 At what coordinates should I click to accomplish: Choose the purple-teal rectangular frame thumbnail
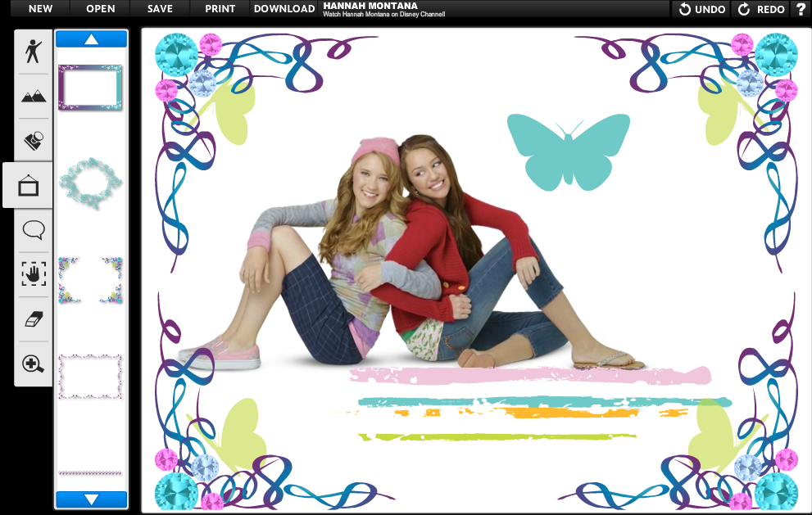[x=91, y=87]
